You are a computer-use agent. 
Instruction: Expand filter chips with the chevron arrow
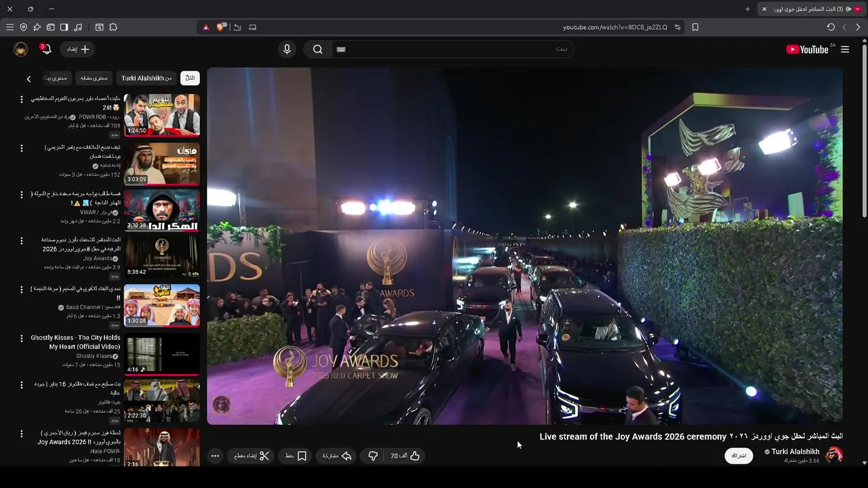pyautogui.click(x=28, y=79)
